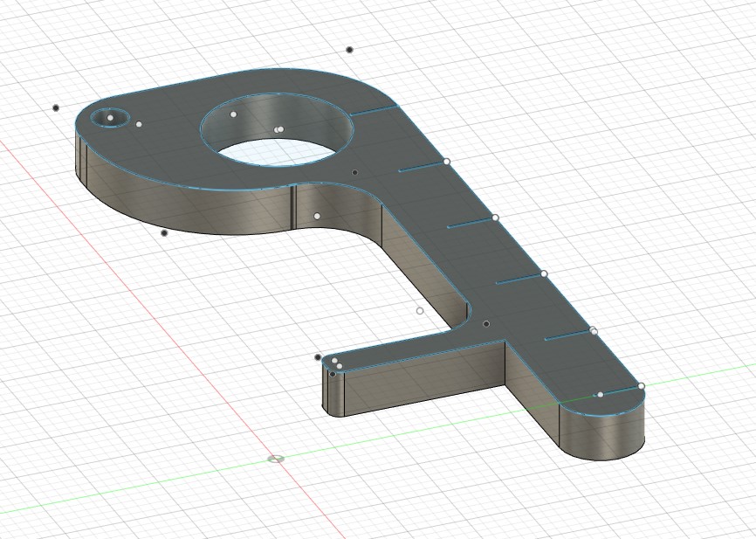Click the white point just right of the small hole
The image size is (756, 539).
click(139, 124)
